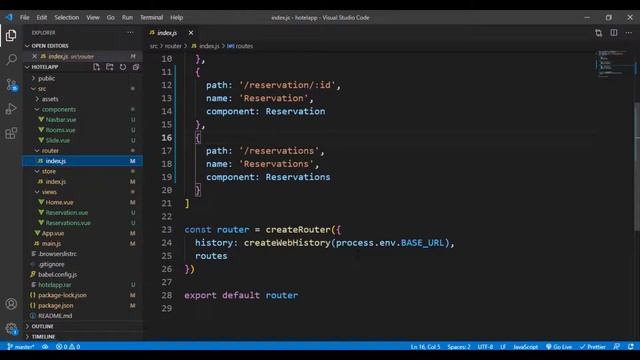Open the Explorer view in activity bar
Image resolution: width=640 pixels, height=360 pixels.
tap(11, 36)
